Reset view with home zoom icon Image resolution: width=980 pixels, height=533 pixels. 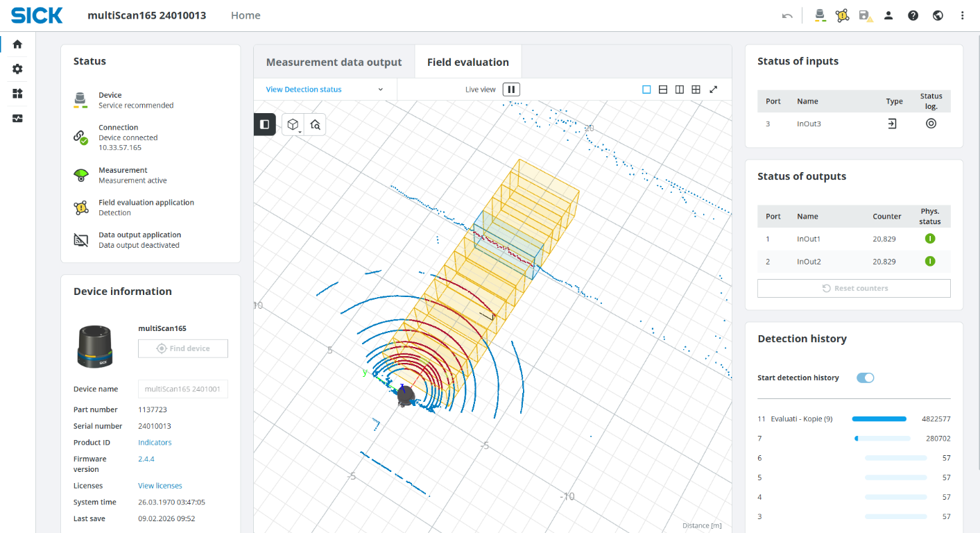click(315, 125)
